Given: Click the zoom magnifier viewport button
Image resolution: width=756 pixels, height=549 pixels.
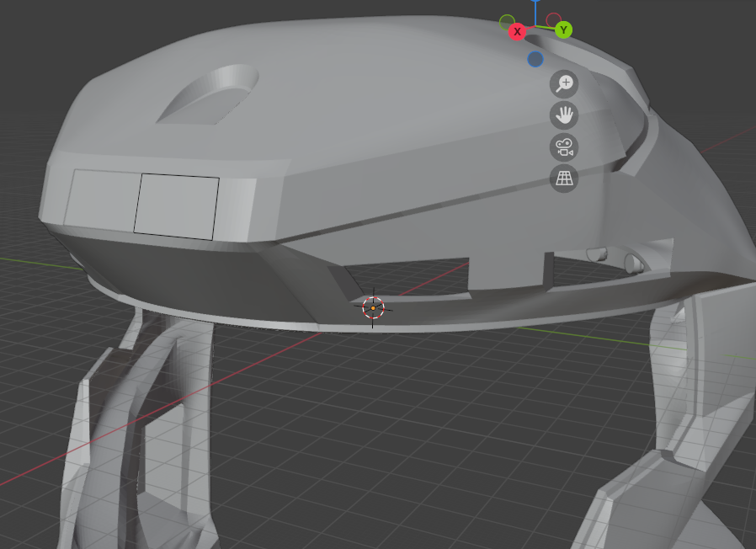Looking at the screenshot, I should point(564,84).
